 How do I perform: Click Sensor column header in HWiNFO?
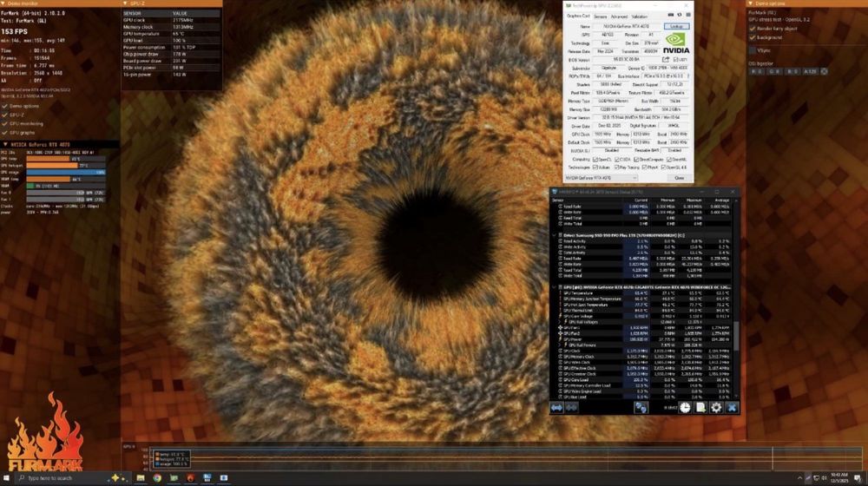[558, 200]
